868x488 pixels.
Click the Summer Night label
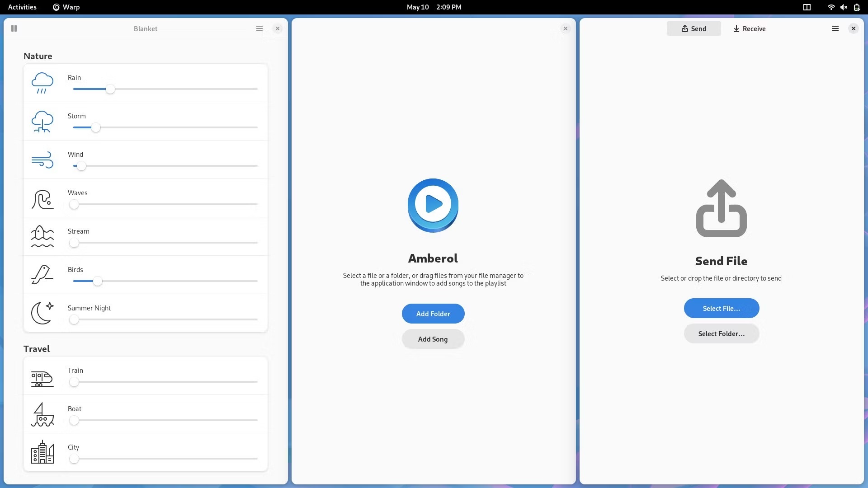[x=89, y=308]
